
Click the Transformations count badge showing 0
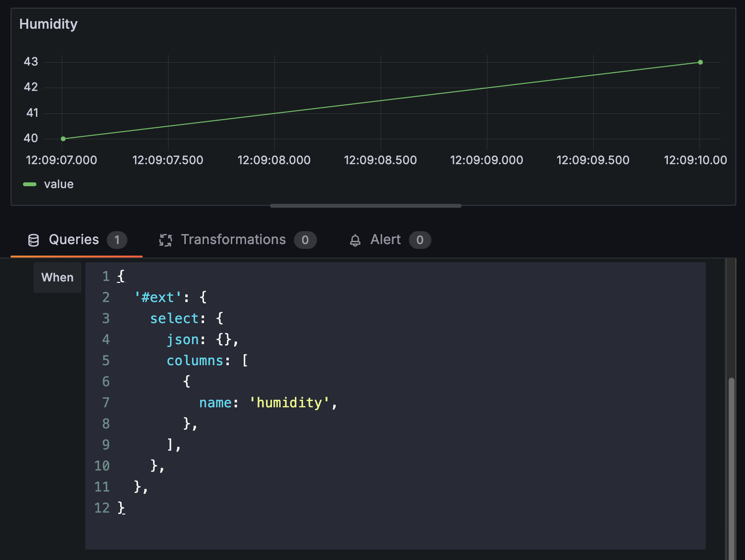pos(305,240)
